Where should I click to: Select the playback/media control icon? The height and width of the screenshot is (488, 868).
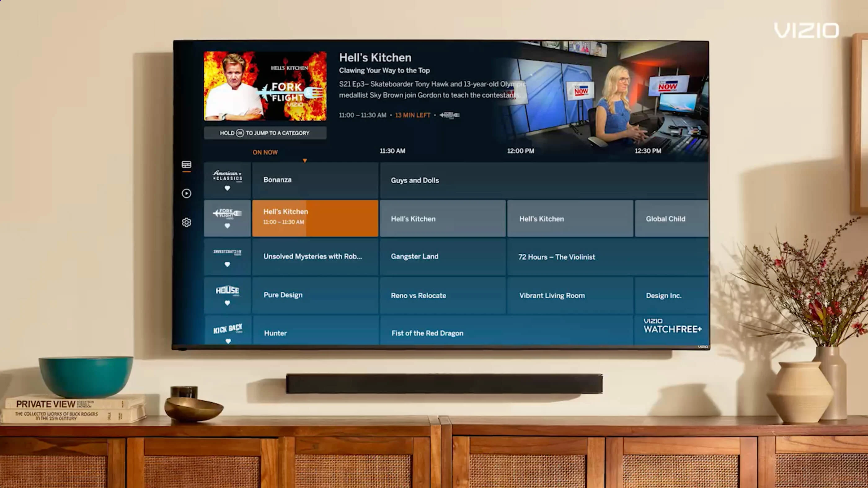click(186, 193)
